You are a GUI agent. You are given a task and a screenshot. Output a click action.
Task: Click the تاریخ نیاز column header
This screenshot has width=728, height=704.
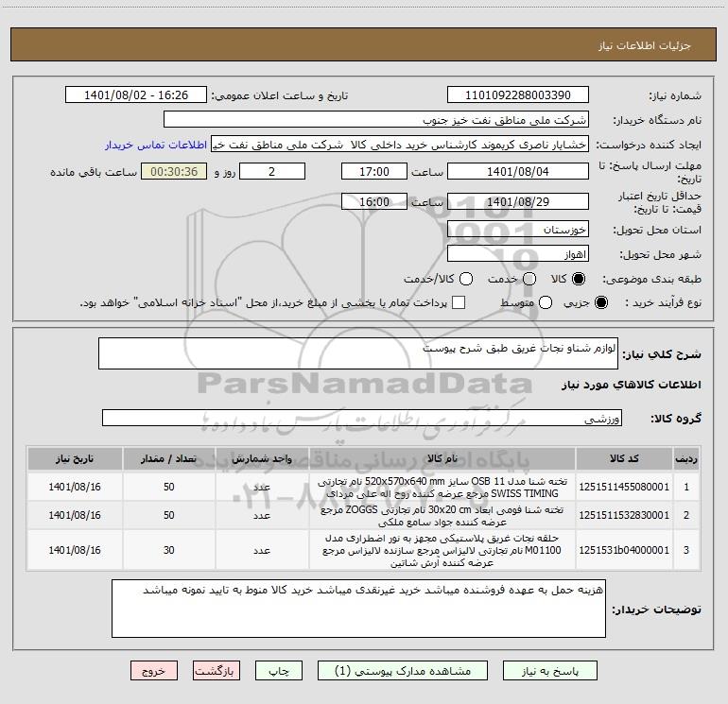(75, 459)
